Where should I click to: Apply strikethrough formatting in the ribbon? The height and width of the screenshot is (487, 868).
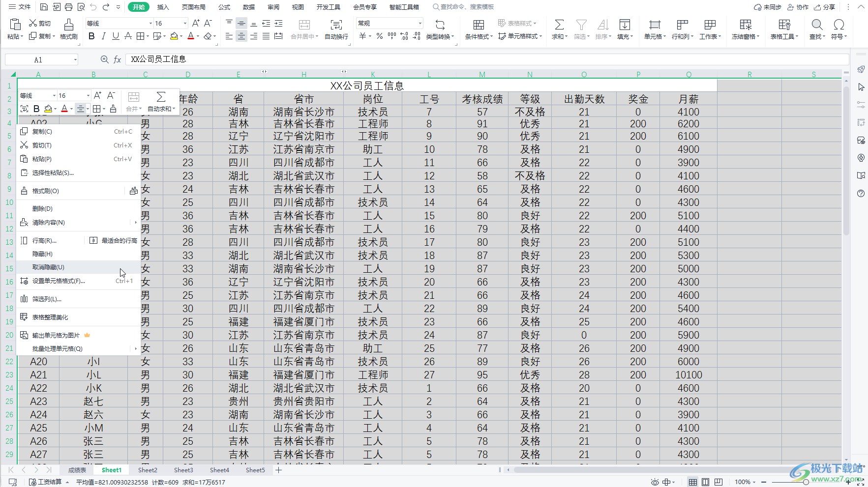click(128, 36)
